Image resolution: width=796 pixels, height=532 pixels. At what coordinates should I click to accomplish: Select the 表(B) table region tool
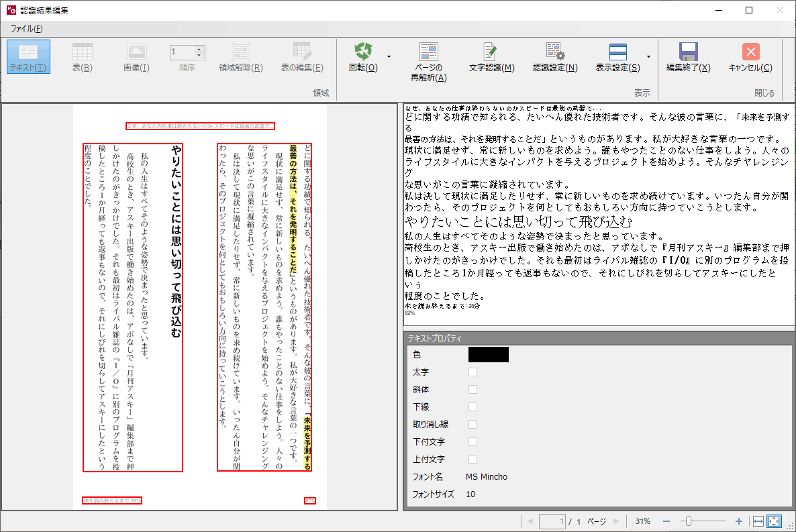point(83,57)
